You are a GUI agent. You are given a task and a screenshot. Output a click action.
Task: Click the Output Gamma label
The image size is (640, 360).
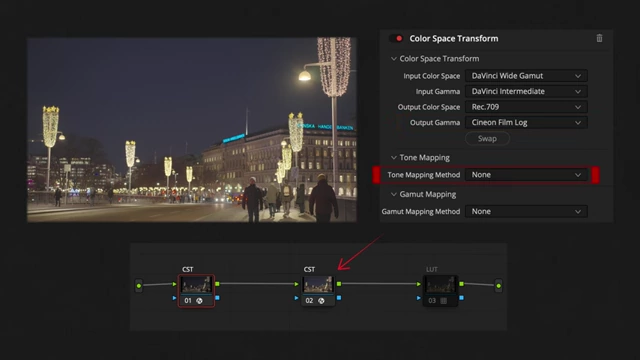click(435, 122)
